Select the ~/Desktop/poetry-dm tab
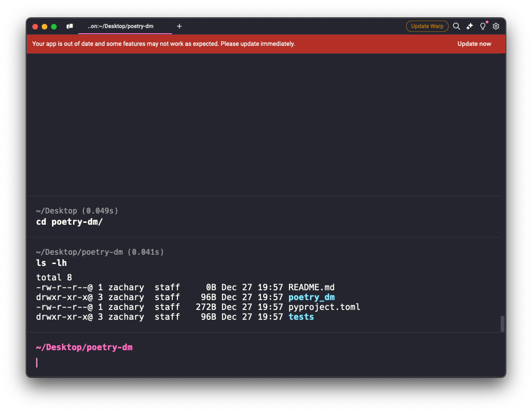This screenshot has height=412, width=532. tap(125, 26)
